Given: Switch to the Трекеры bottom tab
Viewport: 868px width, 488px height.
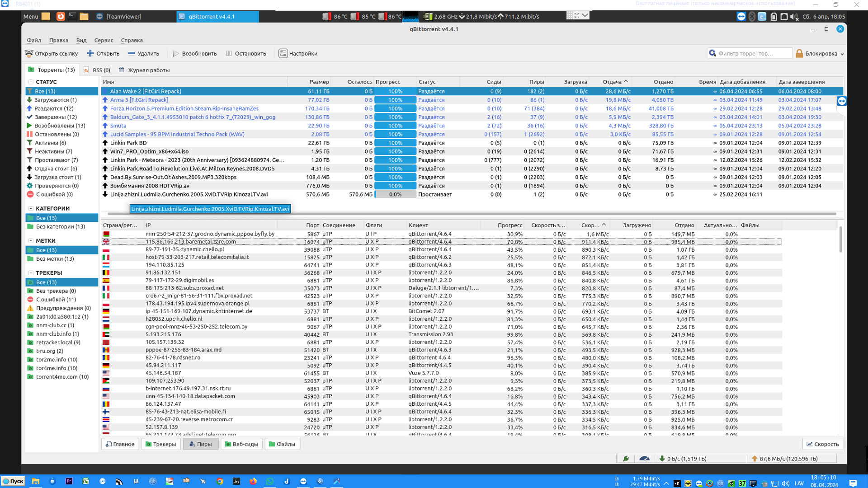Looking at the screenshot, I should tap(161, 444).
